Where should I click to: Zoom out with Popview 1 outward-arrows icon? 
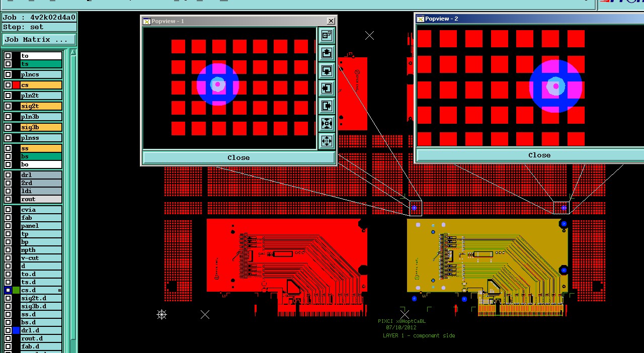point(327,141)
